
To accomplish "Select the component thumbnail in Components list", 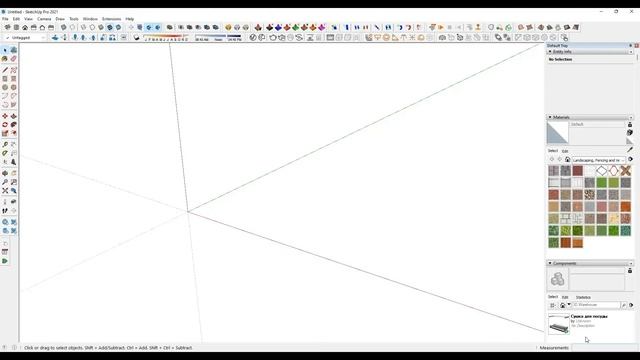I will (559, 324).
